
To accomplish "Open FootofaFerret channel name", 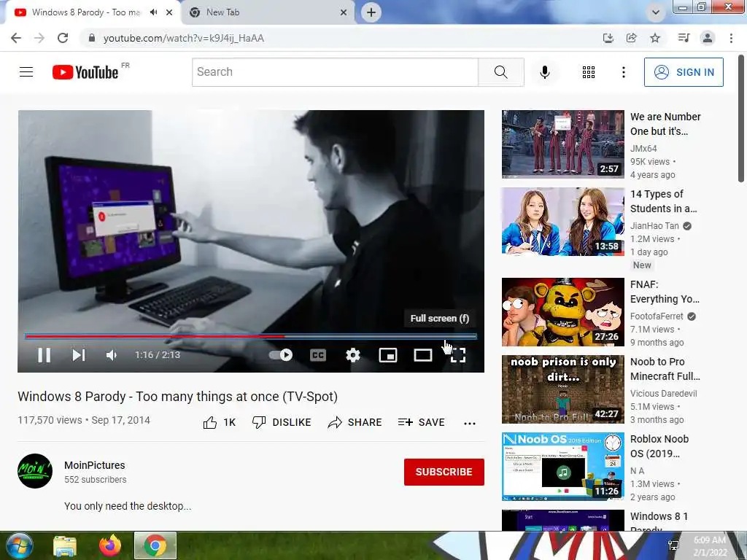I will pos(657,316).
